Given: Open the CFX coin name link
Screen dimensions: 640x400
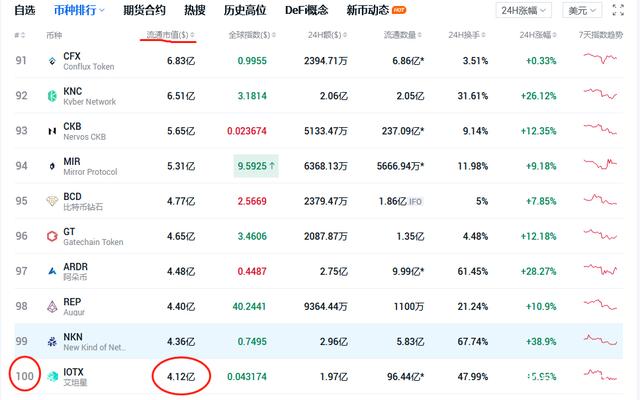Looking at the screenshot, I should (72, 56).
